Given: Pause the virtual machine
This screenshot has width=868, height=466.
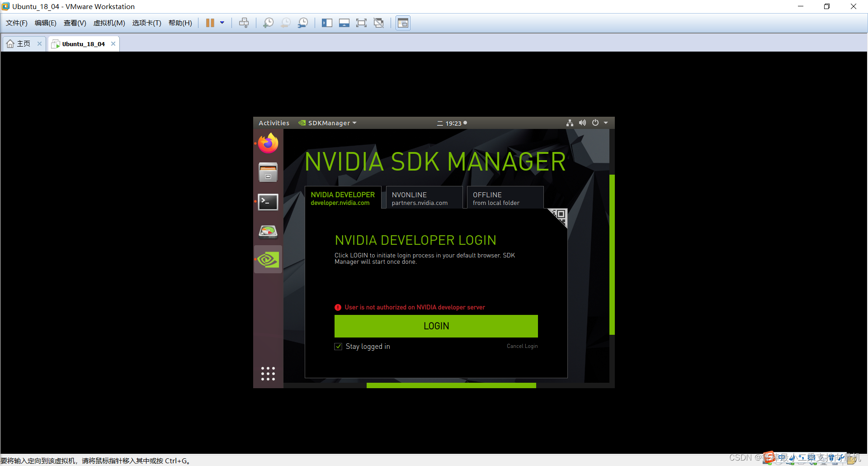Looking at the screenshot, I should coord(210,23).
